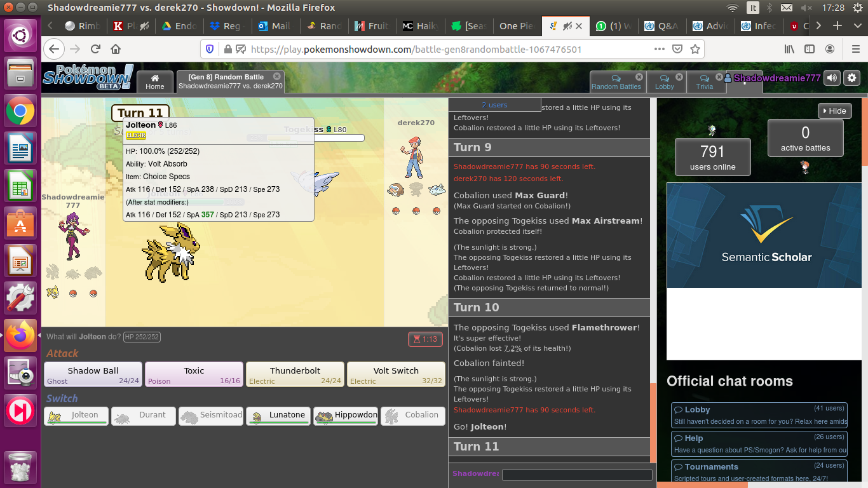Use the move Shadow Ball
The image size is (868, 488).
pos(93,374)
